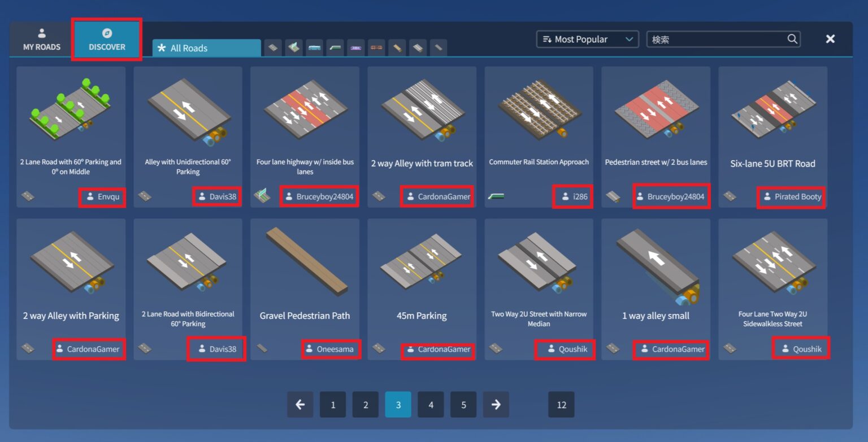Image resolution: width=868 pixels, height=442 pixels.
Task: Open the DISCOVER tab
Action: click(x=106, y=39)
